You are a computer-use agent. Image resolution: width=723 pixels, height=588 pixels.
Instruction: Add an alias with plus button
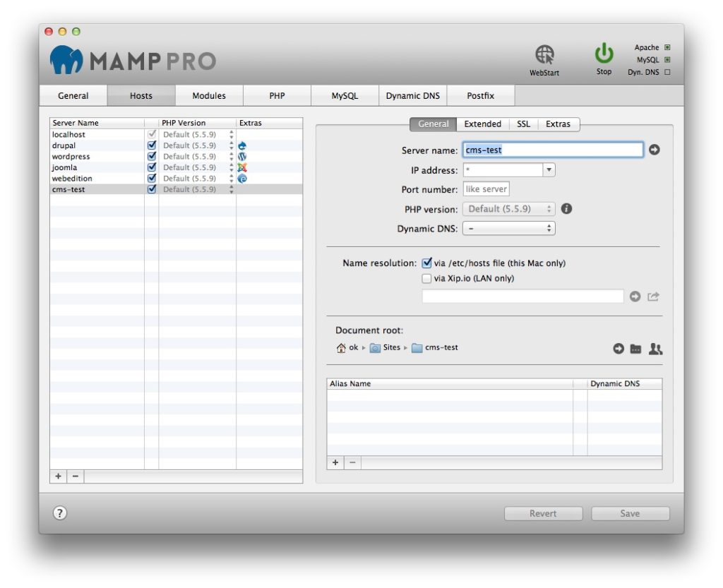(x=335, y=462)
